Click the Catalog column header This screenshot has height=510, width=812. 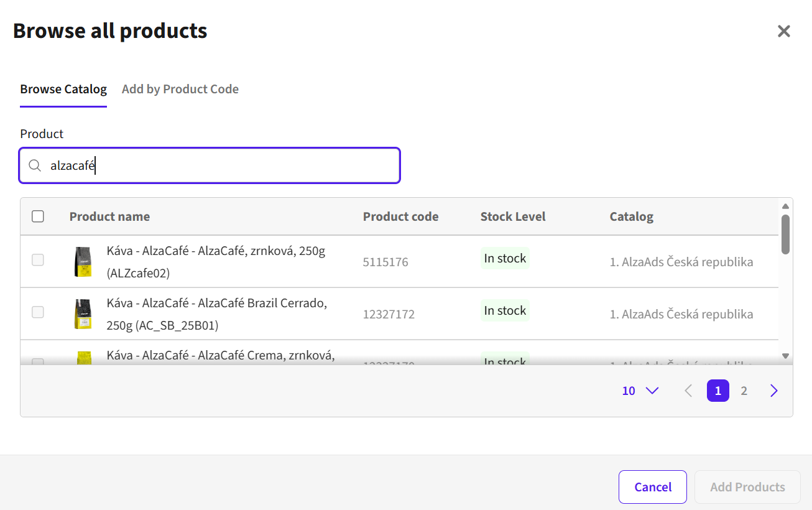point(632,216)
